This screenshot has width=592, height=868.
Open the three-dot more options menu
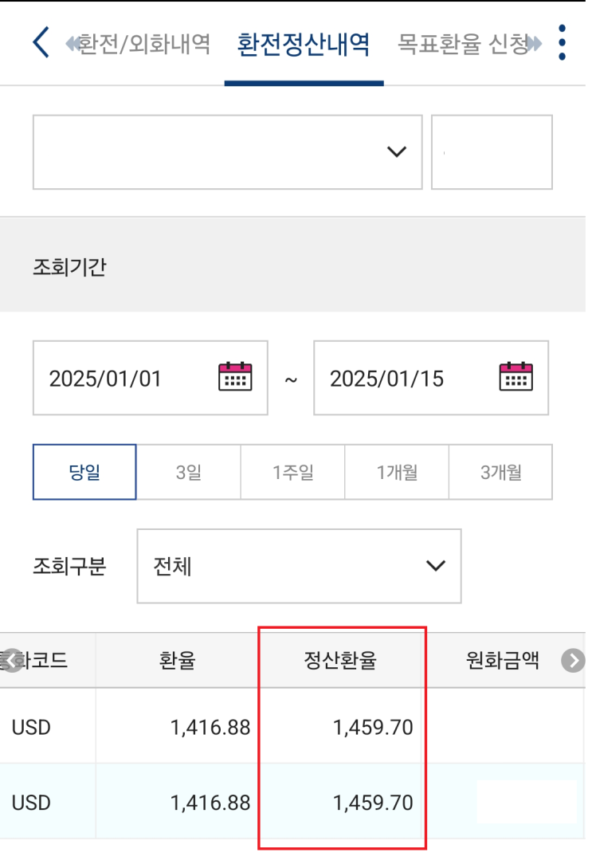pyautogui.click(x=563, y=42)
